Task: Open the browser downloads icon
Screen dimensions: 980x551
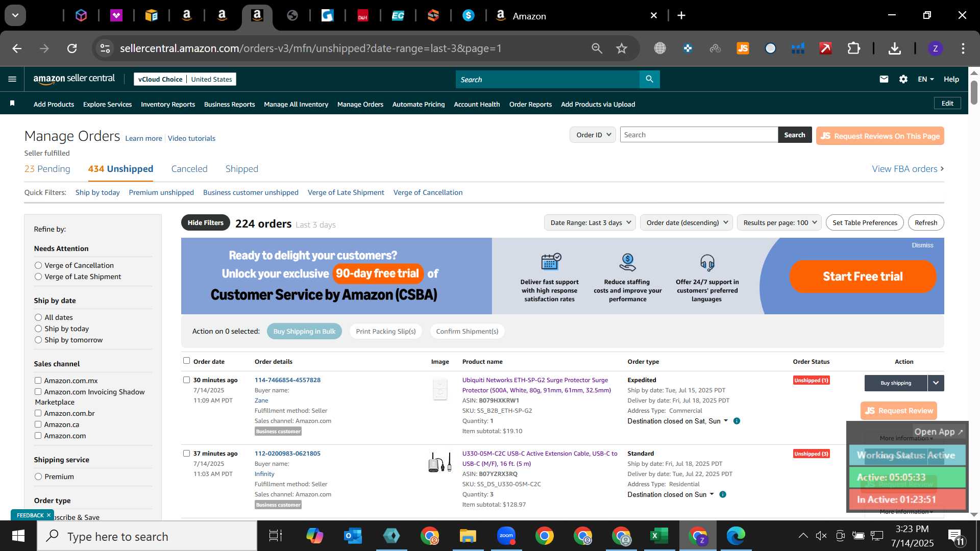Action: coord(894,48)
